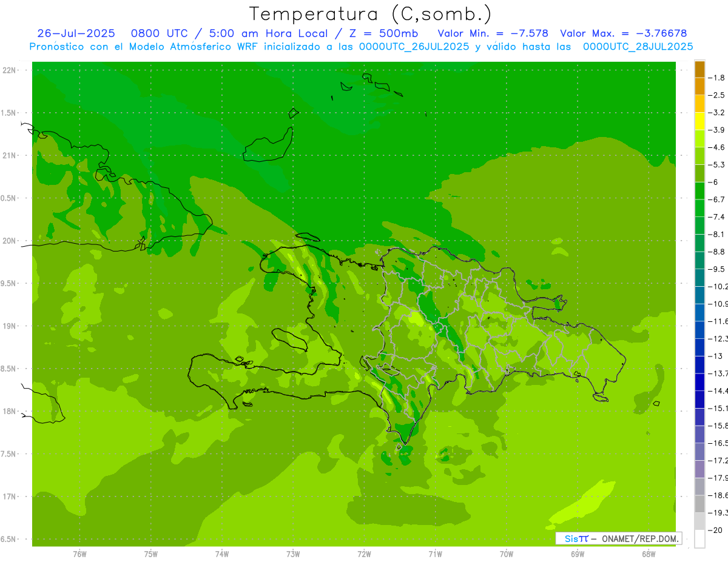Viewport: 728px width, 562px height.
Task: Click the '73W' longitude label
Action: coord(293,554)
